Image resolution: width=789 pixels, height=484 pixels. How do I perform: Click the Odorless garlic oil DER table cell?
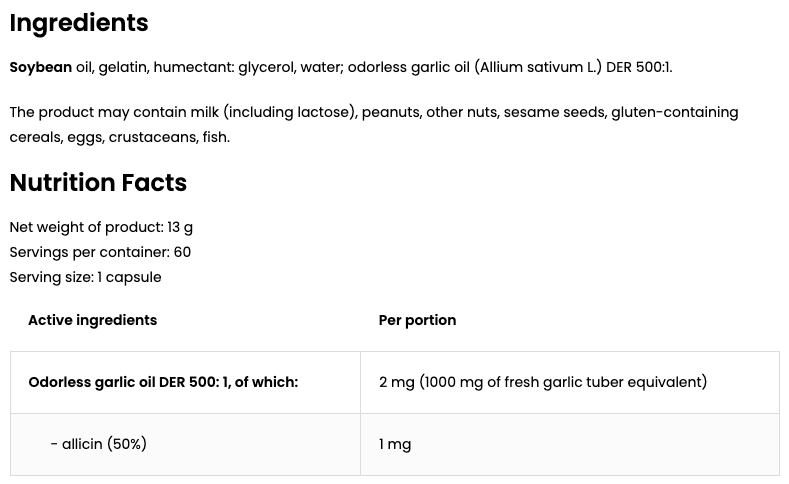[x=163, y=382]
